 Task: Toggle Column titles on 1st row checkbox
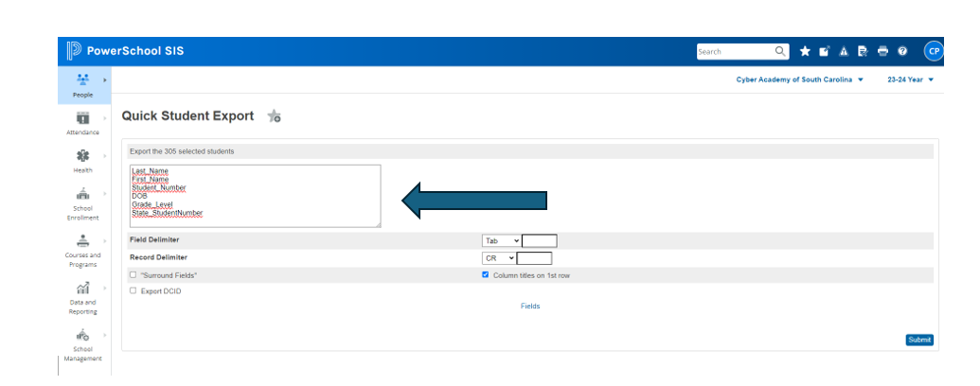click(486, 274)
